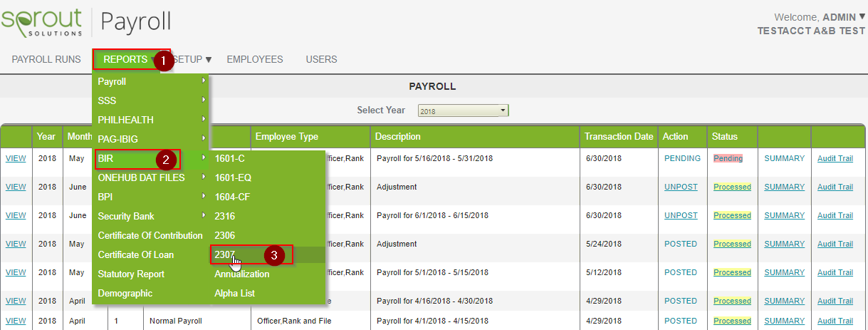This screenshot has height=330, width=868.
Task: Click transaction date 5/12/2018
Action: 602,272
